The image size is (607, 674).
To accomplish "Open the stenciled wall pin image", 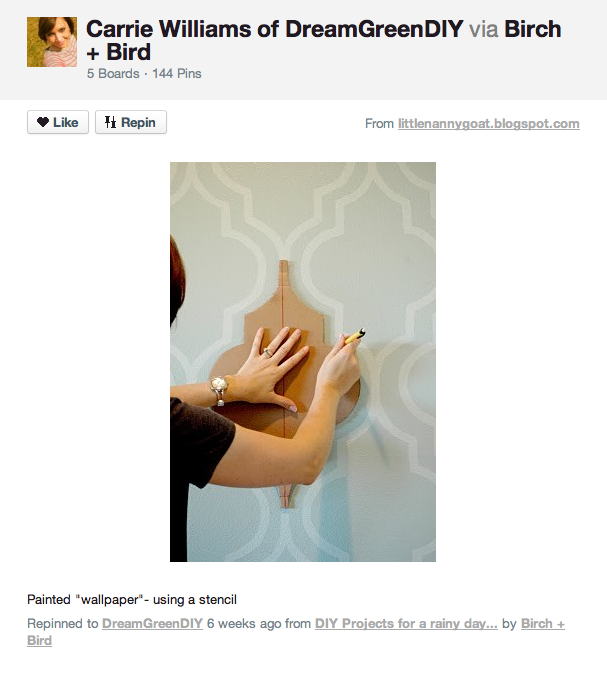I will [303, 362].
